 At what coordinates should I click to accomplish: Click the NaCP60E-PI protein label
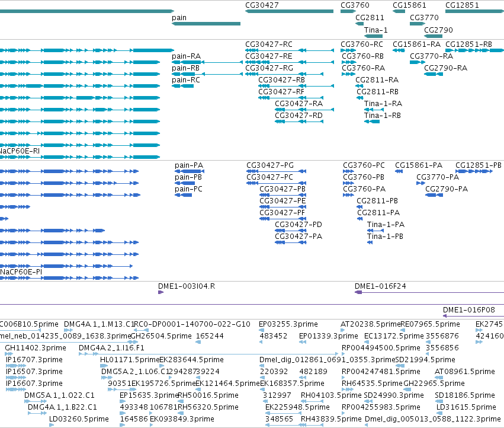coord(21,272)
